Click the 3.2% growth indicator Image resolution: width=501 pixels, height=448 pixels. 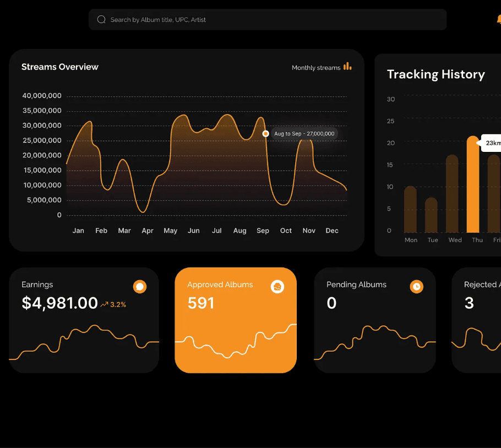[118, 304]
